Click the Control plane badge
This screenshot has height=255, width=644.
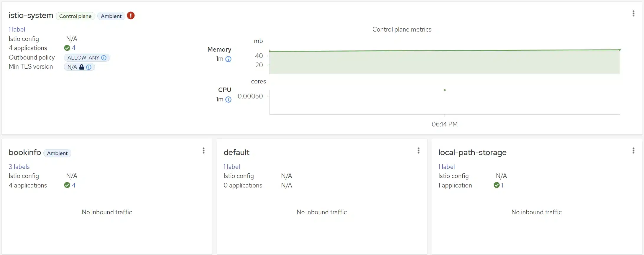75,16
